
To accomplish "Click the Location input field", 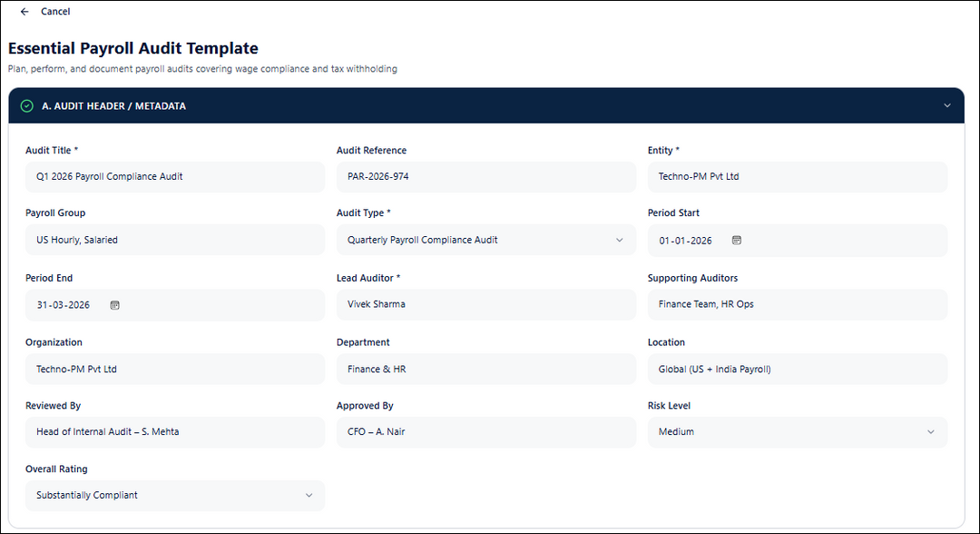I will (x=798, y=369).
